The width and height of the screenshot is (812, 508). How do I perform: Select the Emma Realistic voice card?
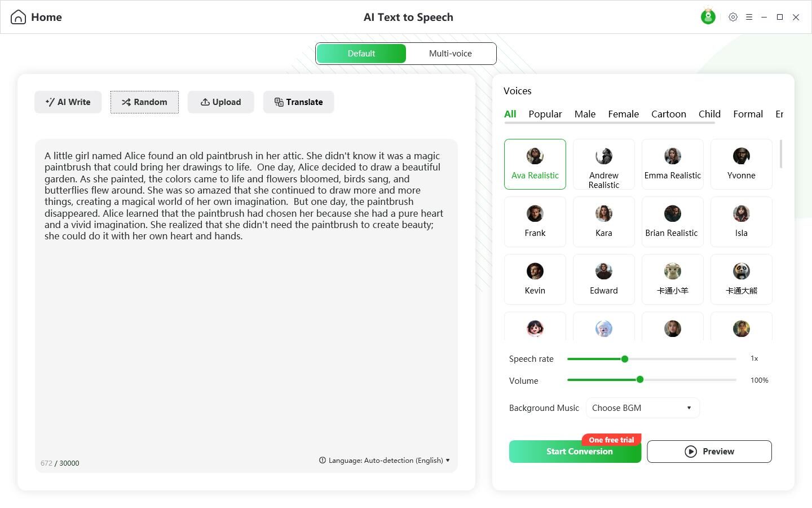click(673, 164)
